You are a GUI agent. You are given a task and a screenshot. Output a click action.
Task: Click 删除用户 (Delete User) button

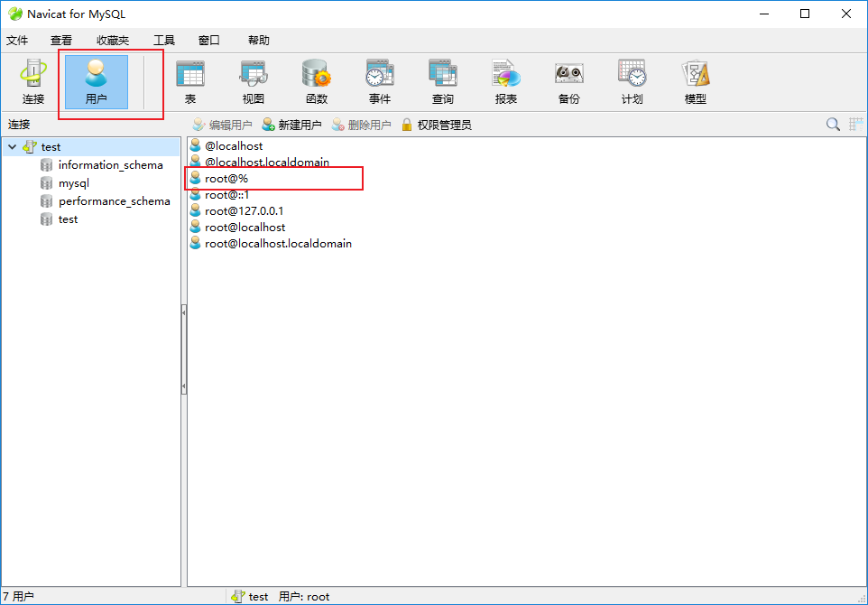[362, 125]
